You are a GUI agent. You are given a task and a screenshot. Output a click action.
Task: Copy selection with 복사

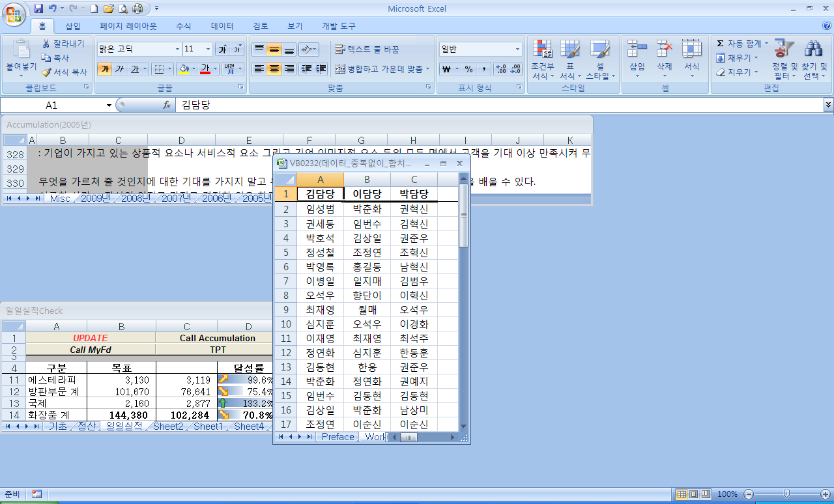click(x=56, y=58)
